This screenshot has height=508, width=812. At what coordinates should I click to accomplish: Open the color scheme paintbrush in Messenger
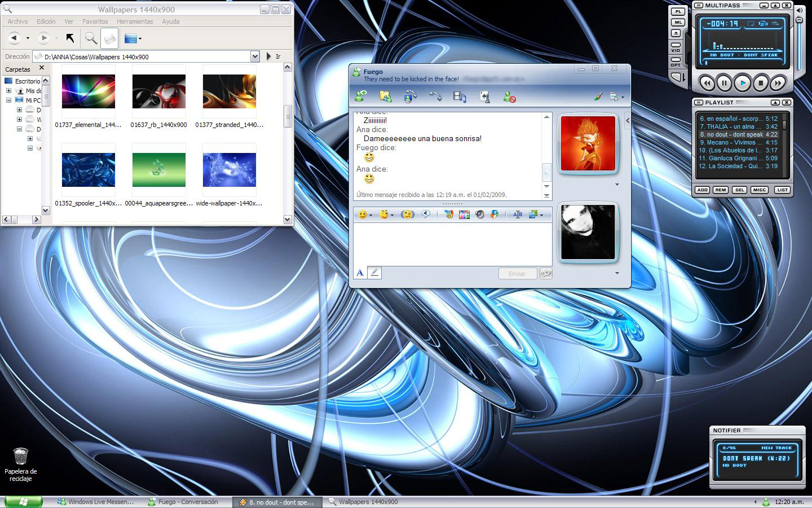pos(598,97)
